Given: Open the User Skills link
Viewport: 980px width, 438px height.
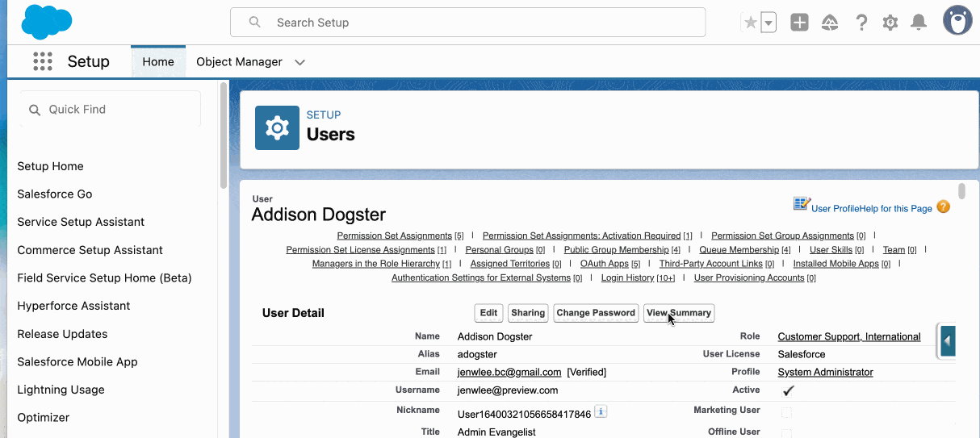Looking at the screenshot, I should pos(831,250).
